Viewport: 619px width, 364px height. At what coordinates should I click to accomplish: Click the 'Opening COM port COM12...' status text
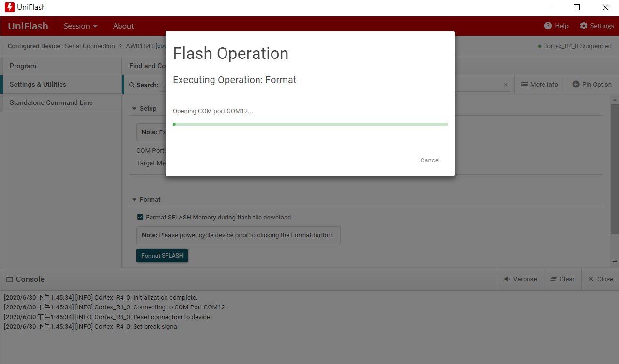(213, 111)
